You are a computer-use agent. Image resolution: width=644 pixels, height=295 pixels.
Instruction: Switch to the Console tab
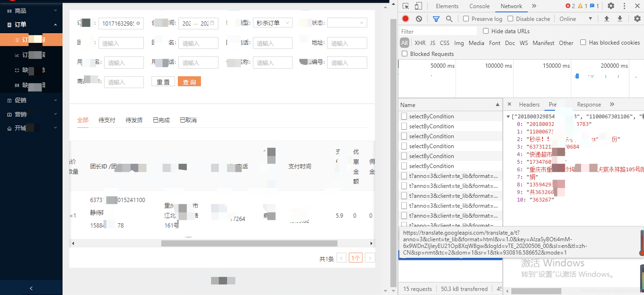point(479,6)
